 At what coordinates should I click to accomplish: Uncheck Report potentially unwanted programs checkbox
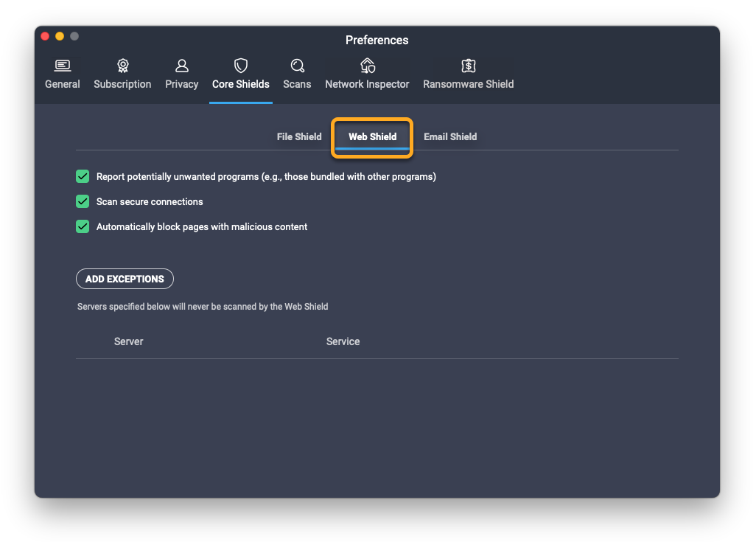point(83,176)
